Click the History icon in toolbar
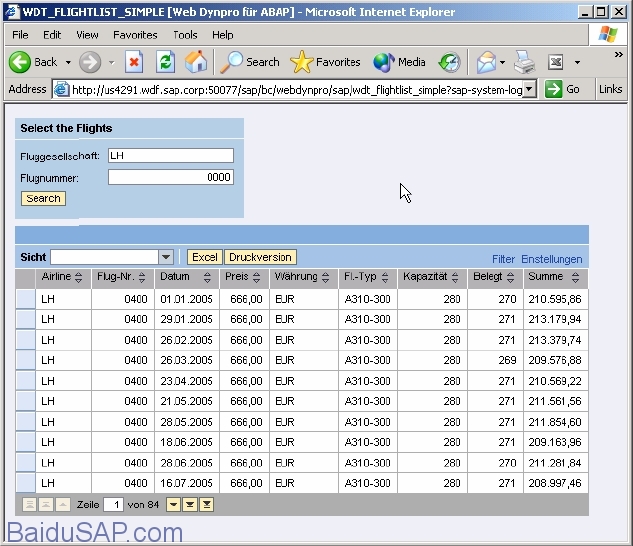 tap(449, 62)
